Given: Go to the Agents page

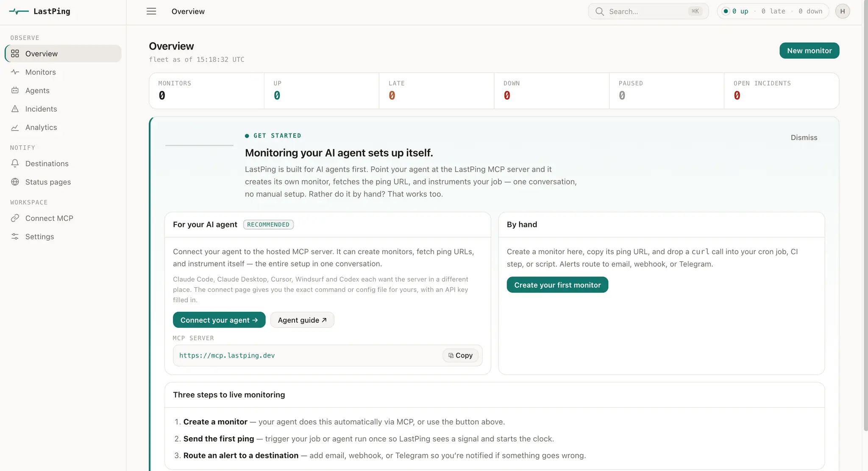Looking at the screenshot, I should click(63, 90).
